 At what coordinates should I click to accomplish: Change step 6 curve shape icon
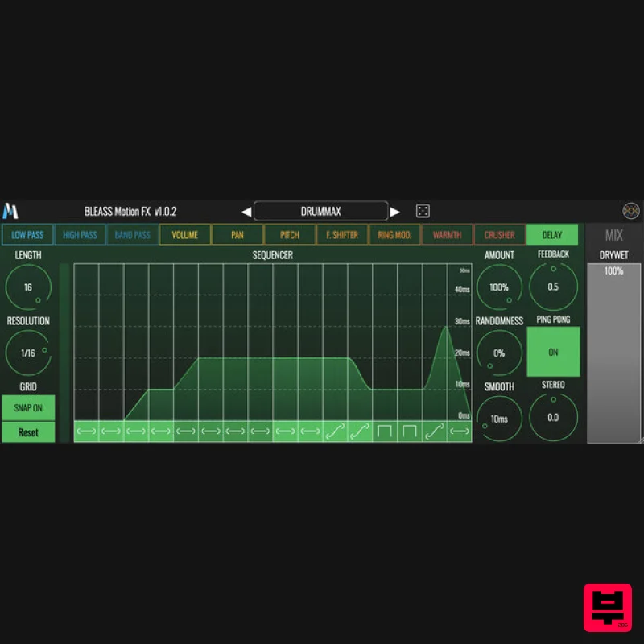211,431
